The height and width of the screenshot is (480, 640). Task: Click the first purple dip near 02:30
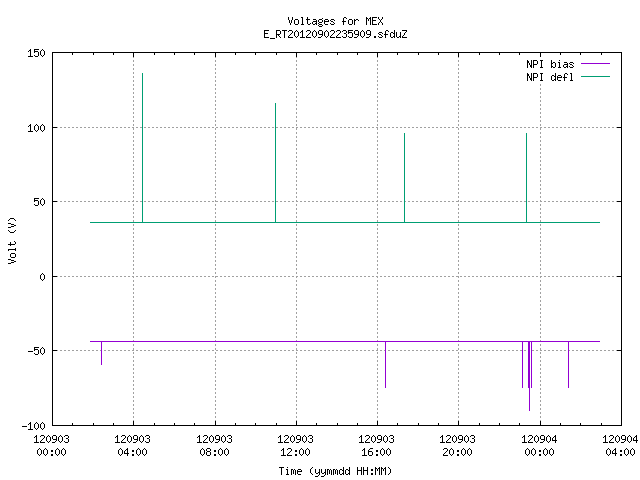[x=102, y=353]
